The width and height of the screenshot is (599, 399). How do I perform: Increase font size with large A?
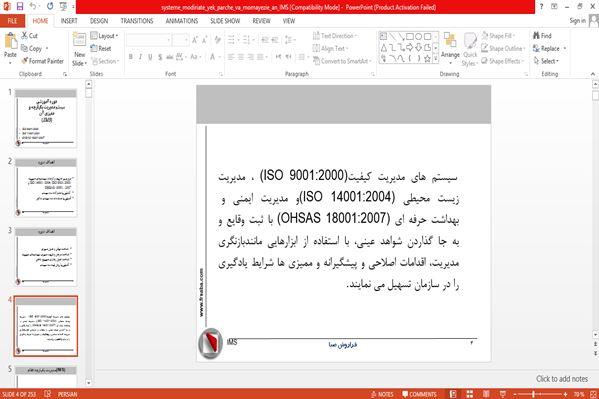(x=195, y=40)
